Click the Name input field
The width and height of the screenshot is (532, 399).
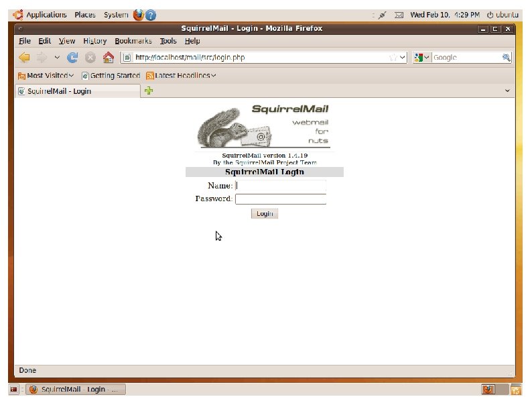click(x=281, y=186)
